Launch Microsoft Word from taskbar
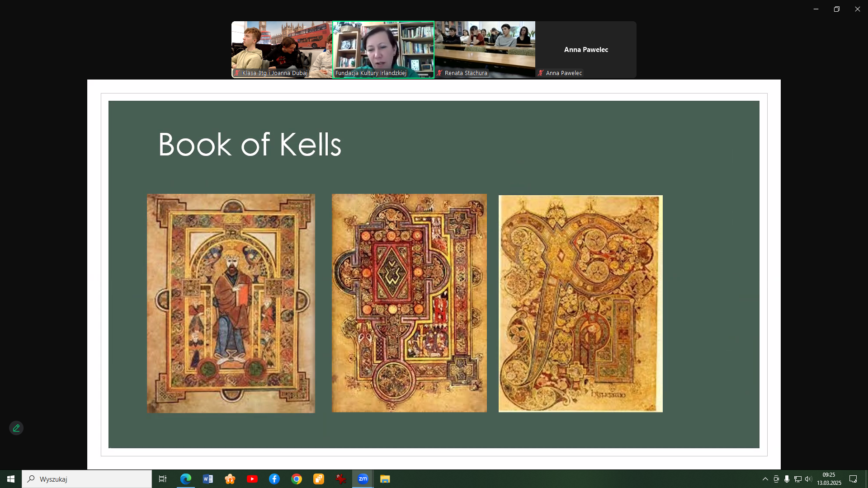 (x=208, y=479)
